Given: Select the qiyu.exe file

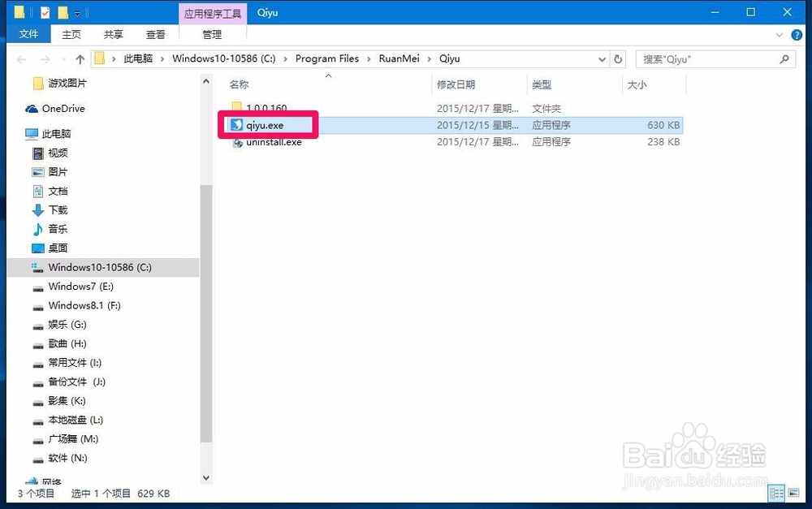Looking at the screenshot, I should [265, 125].
